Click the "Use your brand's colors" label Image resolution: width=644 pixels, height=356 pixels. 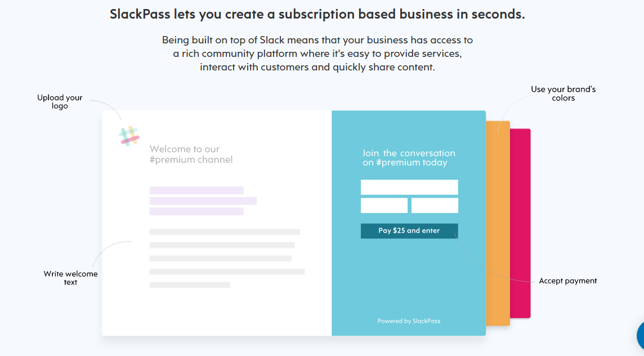coord(563,94)
